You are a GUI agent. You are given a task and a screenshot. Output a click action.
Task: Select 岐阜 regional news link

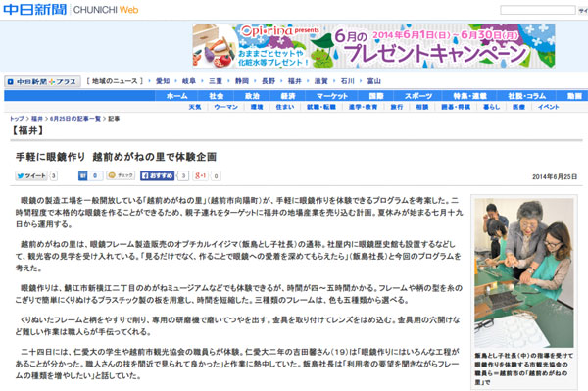(x=189, y=81)
